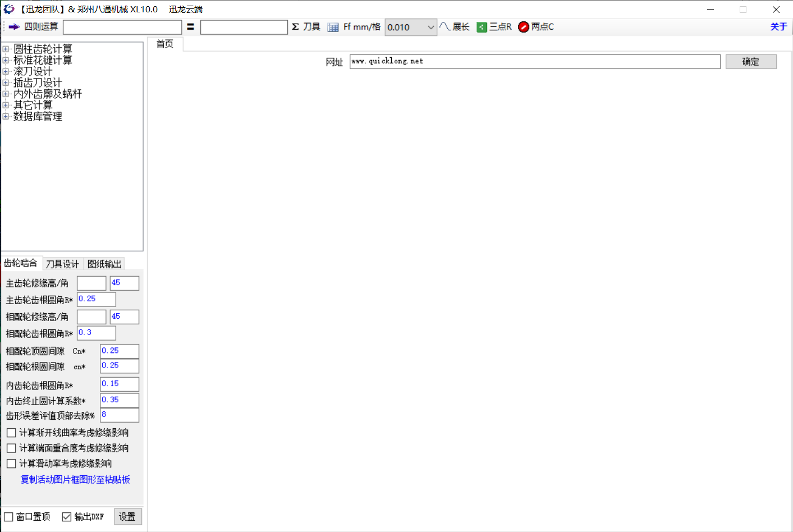Viewport: 793px width, 532px height.
Task: Uncheck the 输出DXF checkbox
Action: point(67,517)
